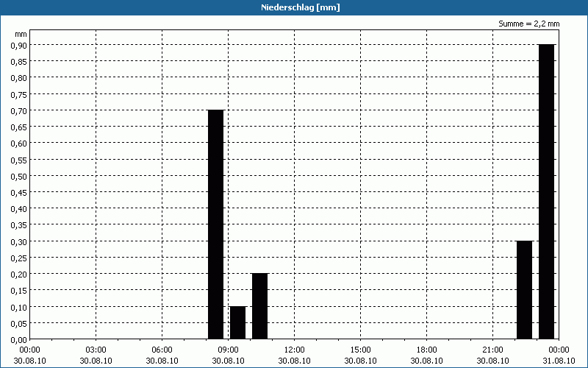Click the 0,80 y-axis label

click(19, 78)
